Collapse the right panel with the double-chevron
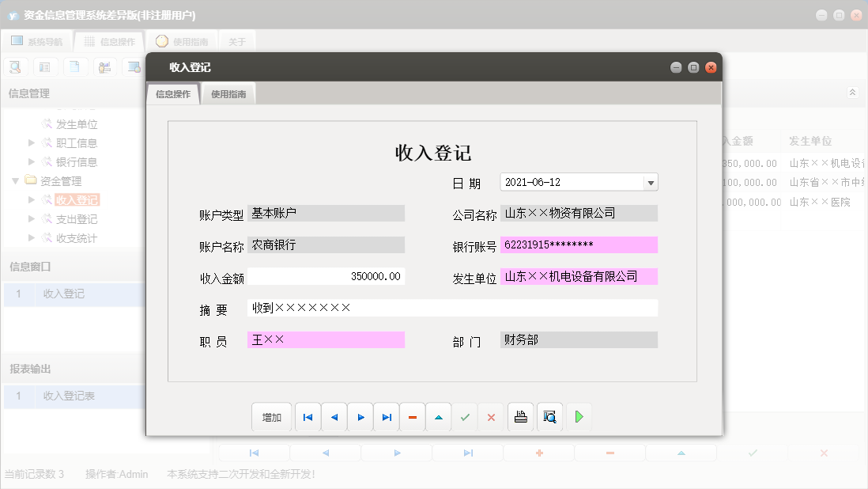Viewport: 868px width, 489px height. (x=852, y=92)
